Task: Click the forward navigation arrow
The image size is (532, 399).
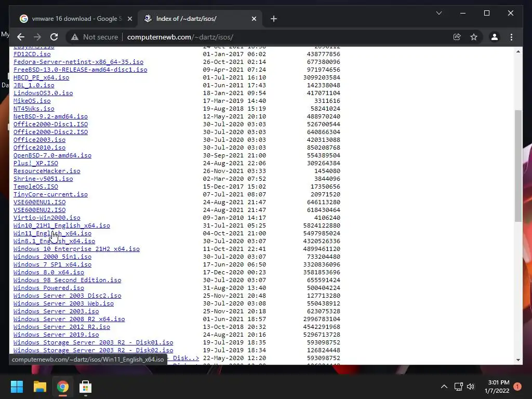Action: coord(37,37)
